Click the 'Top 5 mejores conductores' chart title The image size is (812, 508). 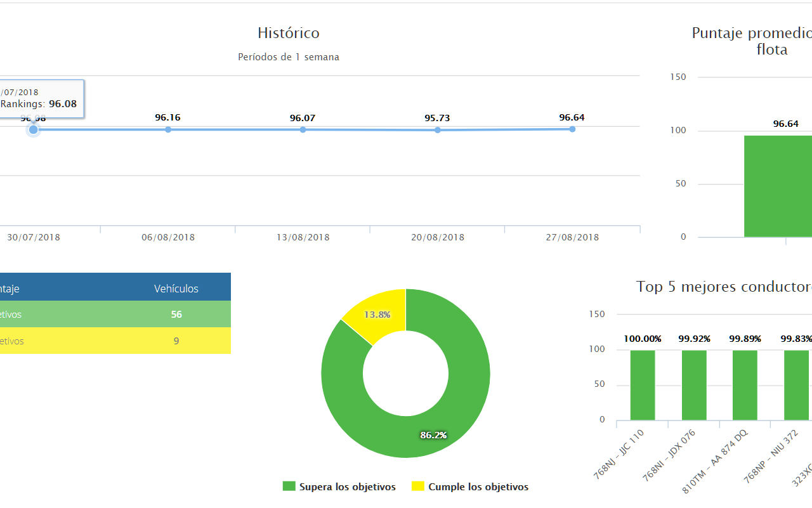click(x=724, y=287)
